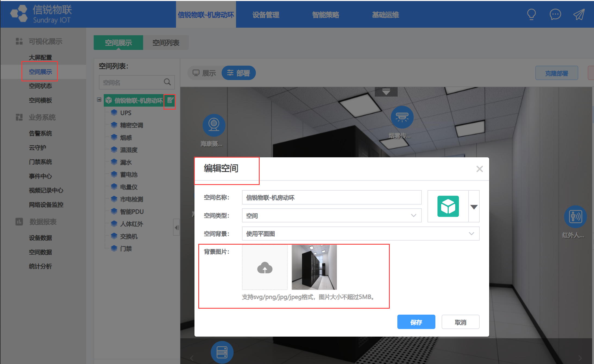Open 门禁系统 in sidebar
This screenshot has width=594, height=364.
coord(40,162)
